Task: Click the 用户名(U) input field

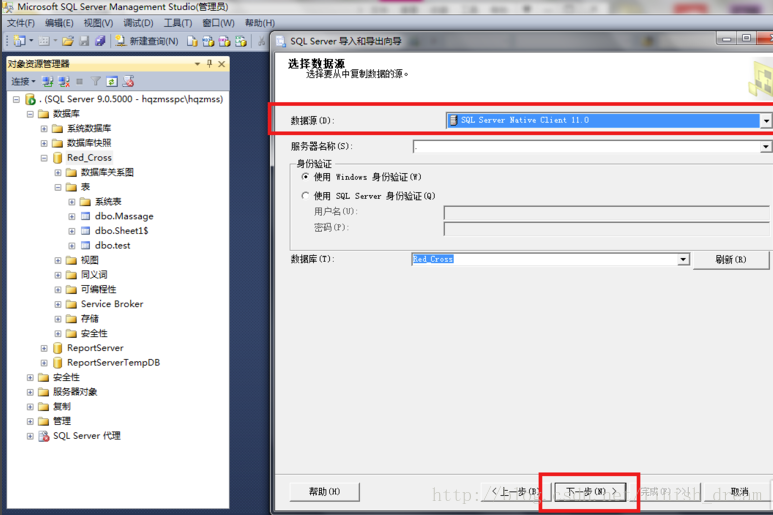Action: pyautogui.click(x=606, y=212)
